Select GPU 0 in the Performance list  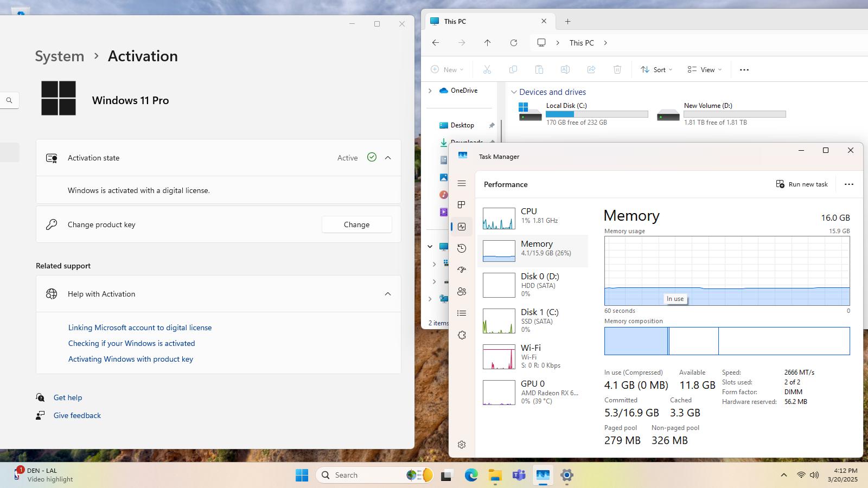point(533,393)
